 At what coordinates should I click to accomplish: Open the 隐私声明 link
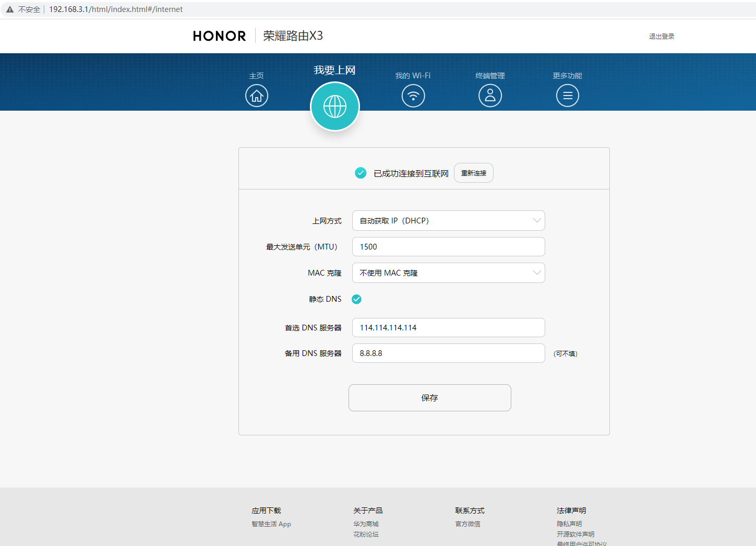(569, 524)
